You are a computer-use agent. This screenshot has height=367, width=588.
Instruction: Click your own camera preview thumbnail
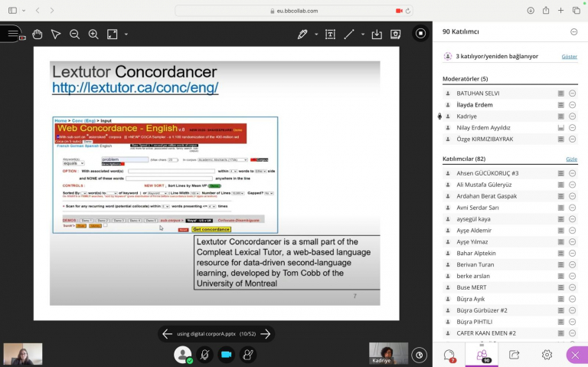click(23, 354)
